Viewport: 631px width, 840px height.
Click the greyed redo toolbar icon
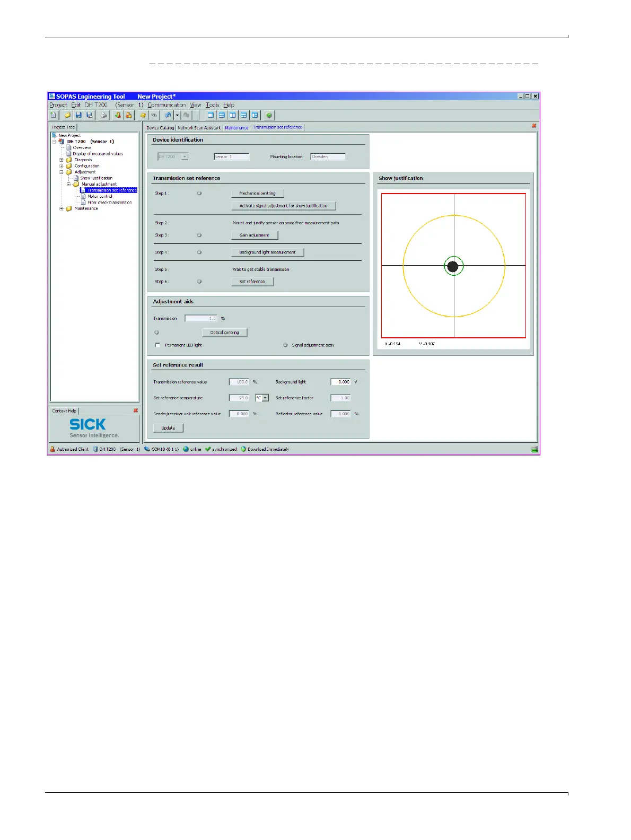186,115
